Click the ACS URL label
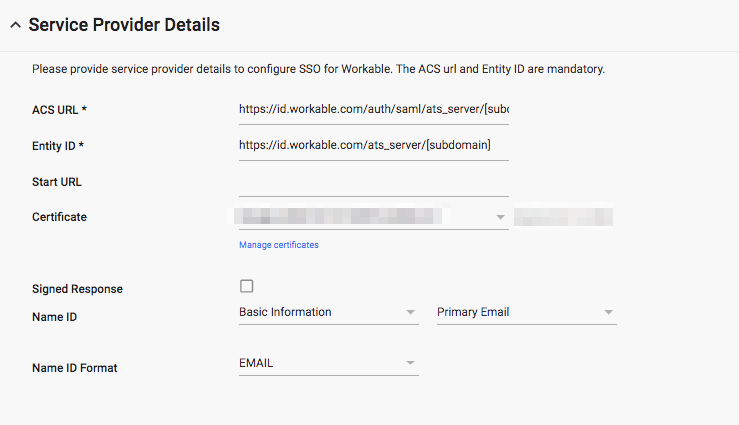Viewport: 739px width, 425px height. tap(59, 110)
